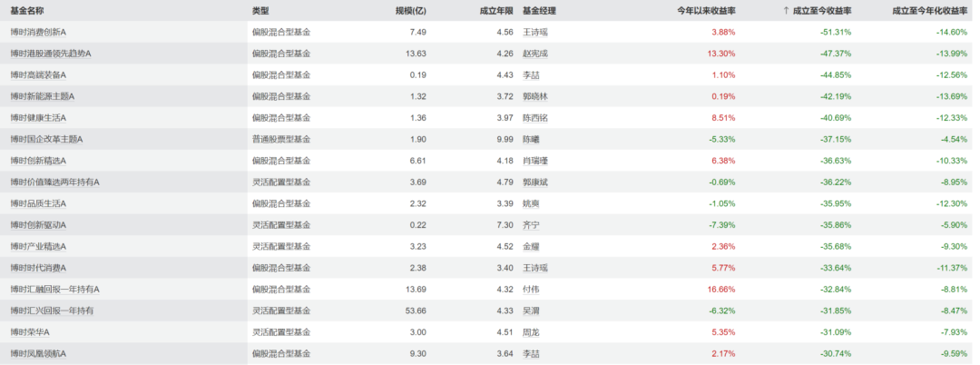Click the scale value 13.63

tap(416, 54)
